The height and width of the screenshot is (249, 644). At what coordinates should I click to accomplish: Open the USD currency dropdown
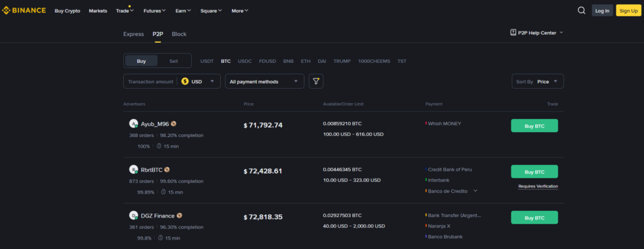[x=198, y=81]
